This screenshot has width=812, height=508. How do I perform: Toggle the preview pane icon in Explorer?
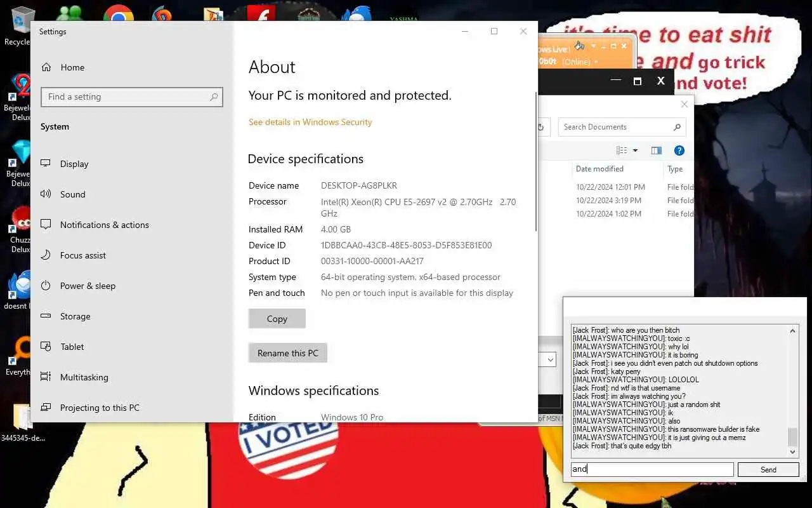pyautogui.click(x=657, y=150)
